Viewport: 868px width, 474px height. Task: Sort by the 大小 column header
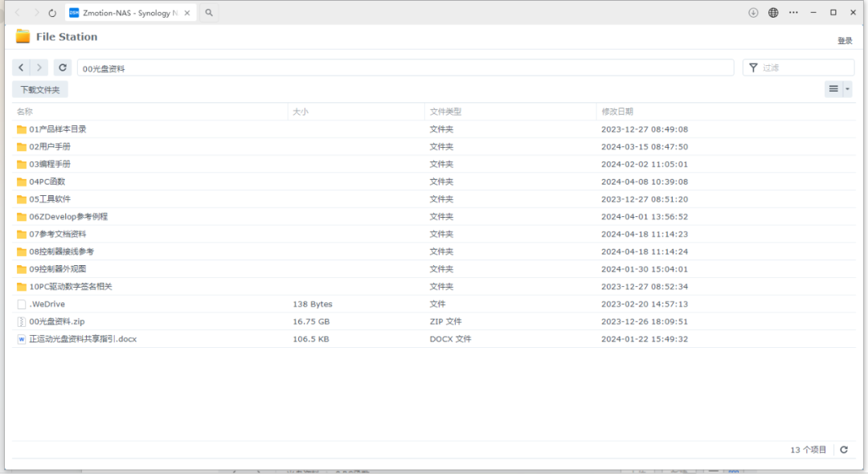point(356,112)
